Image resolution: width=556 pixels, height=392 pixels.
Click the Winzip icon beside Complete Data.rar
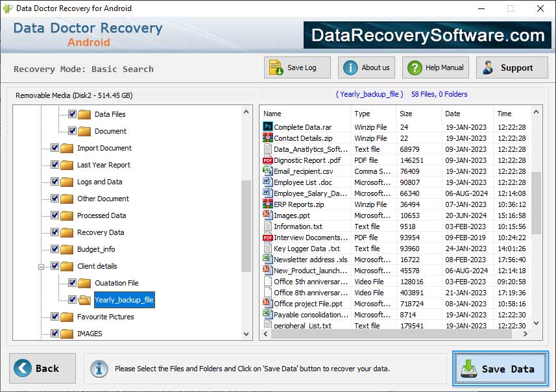click(x=269, y=127)
